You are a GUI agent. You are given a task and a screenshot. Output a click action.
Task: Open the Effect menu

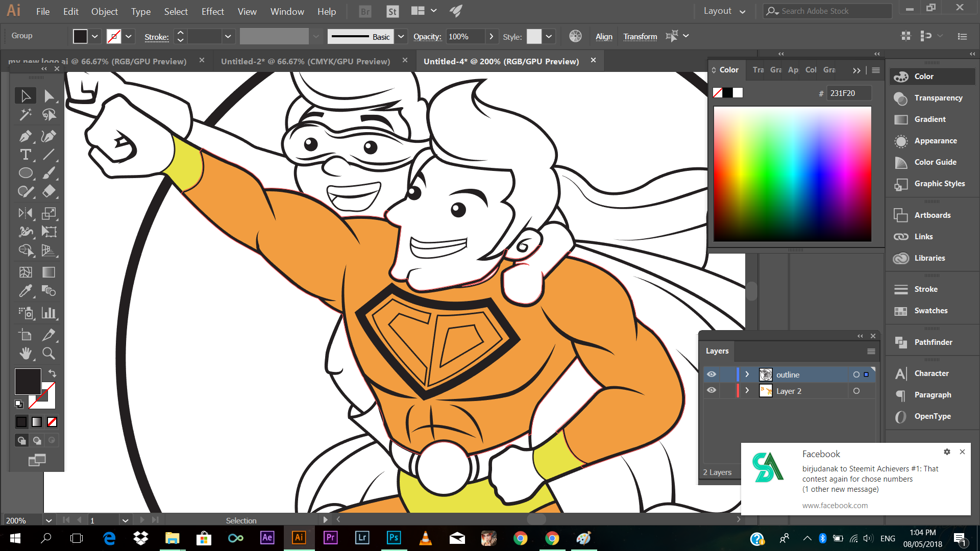[x=212, y=11]
